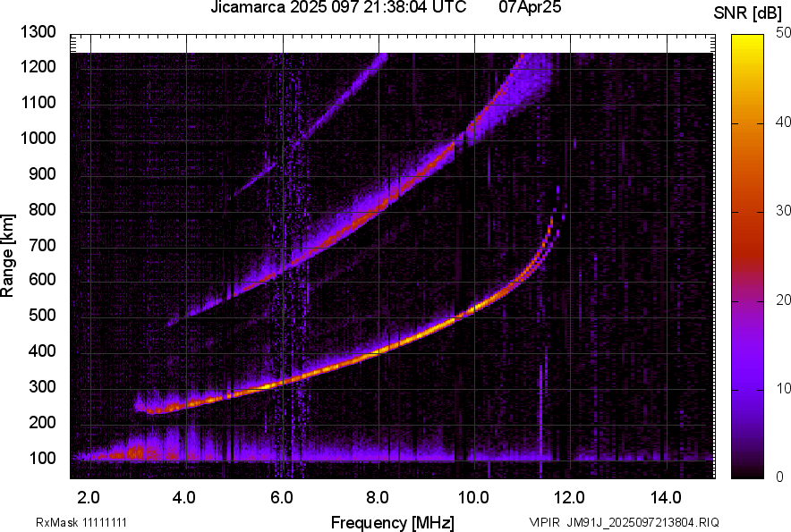Click the second-hop echo trace near 800 km
791x532 pixels.
379,207
